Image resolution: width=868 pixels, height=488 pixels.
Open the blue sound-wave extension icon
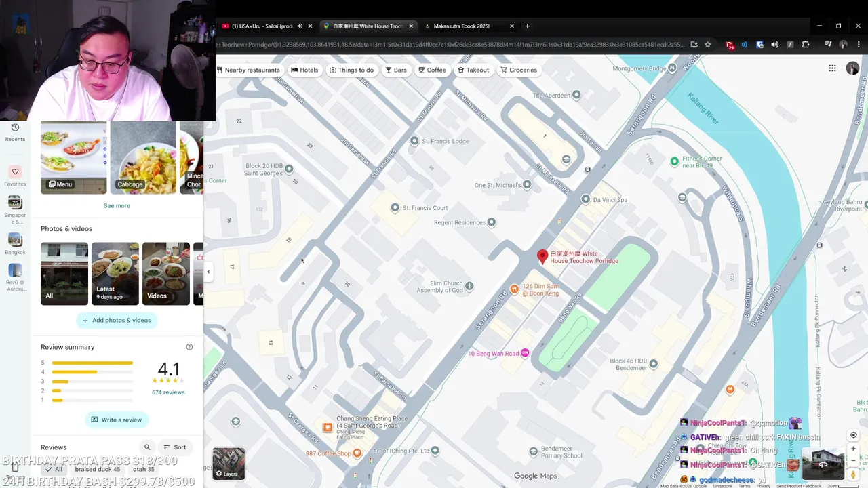pyautogui.click(x=745, y=45)
